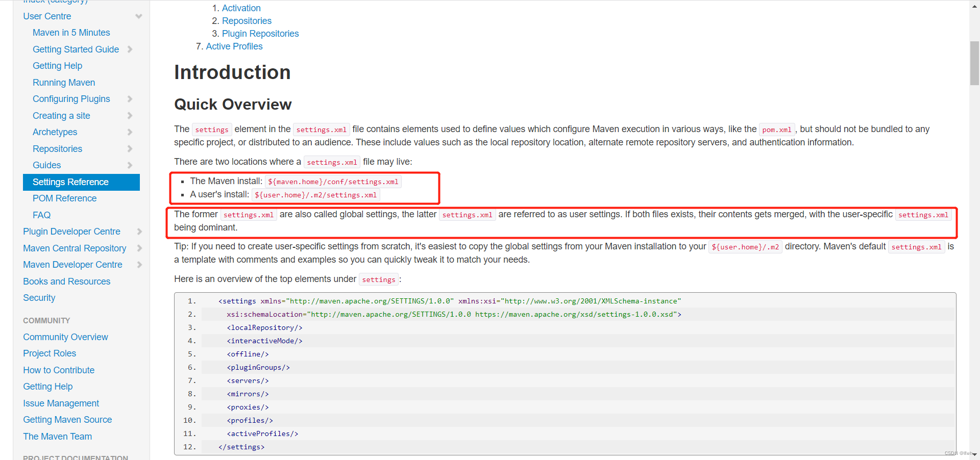This screenshot has width=980, height=460.
Task: Open the Security page
Action: tap(39, 298)
